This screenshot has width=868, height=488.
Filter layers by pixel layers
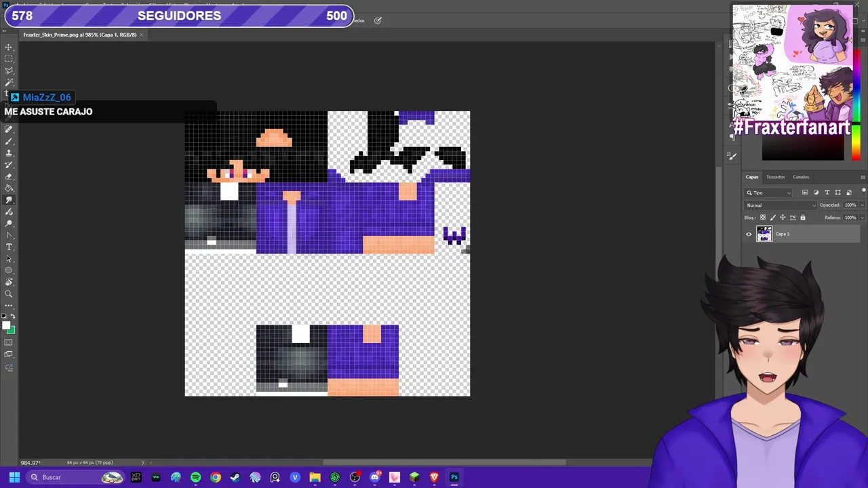pos(805,192)
